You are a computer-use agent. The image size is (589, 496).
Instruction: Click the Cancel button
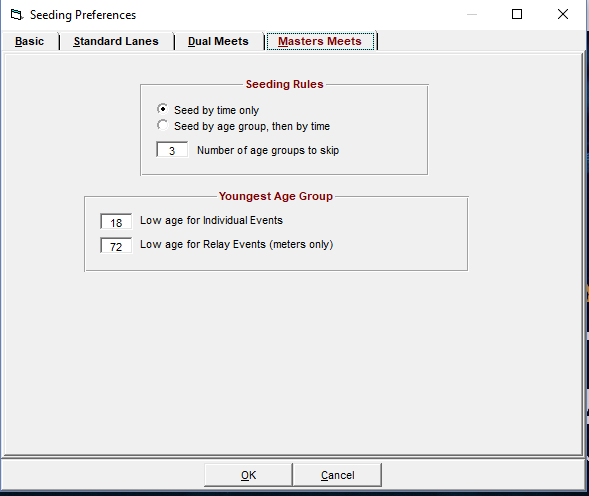click(337, 475)
